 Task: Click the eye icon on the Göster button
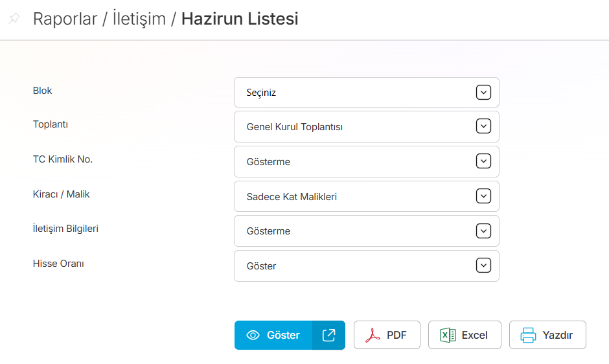pyautogui.click(x=253, y=336)
